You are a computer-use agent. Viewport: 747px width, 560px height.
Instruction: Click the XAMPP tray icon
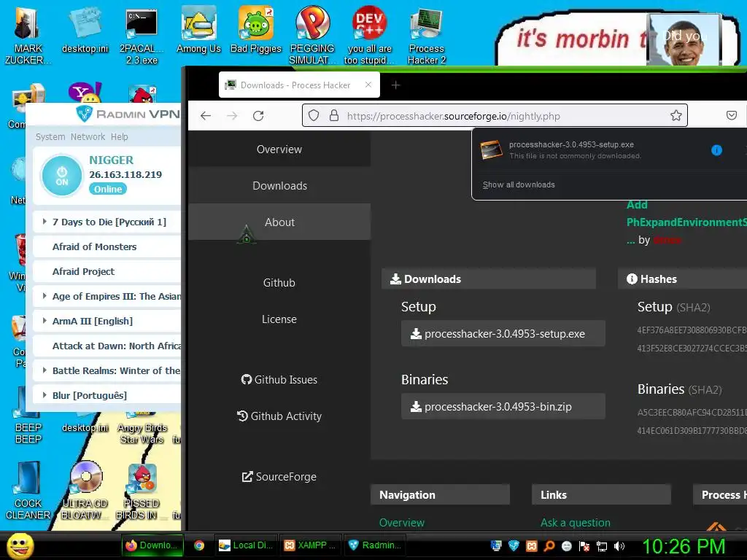(x=532, y=546)
